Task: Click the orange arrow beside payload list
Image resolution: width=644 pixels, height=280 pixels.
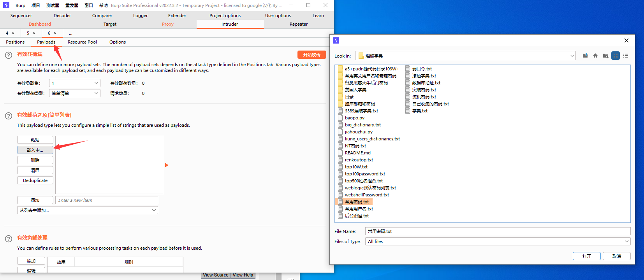Action: 167,165
